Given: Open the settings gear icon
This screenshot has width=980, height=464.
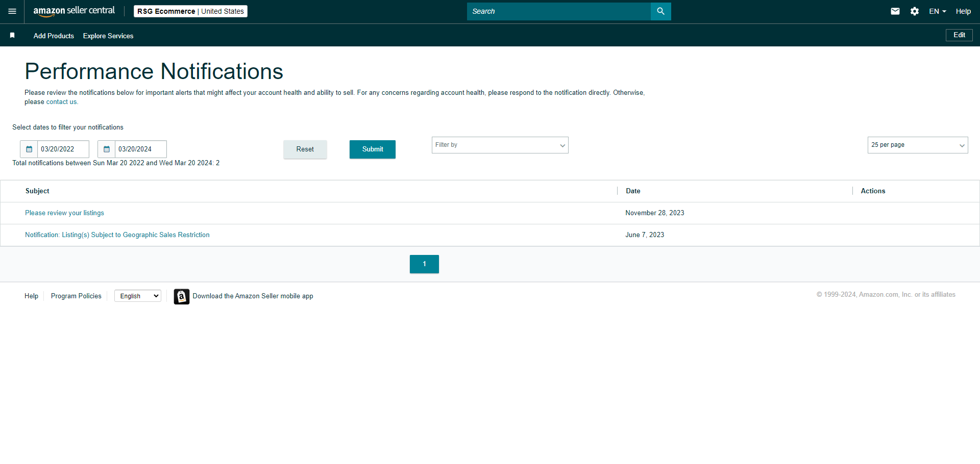Looking at the screenshot, I should coord(915,11).
